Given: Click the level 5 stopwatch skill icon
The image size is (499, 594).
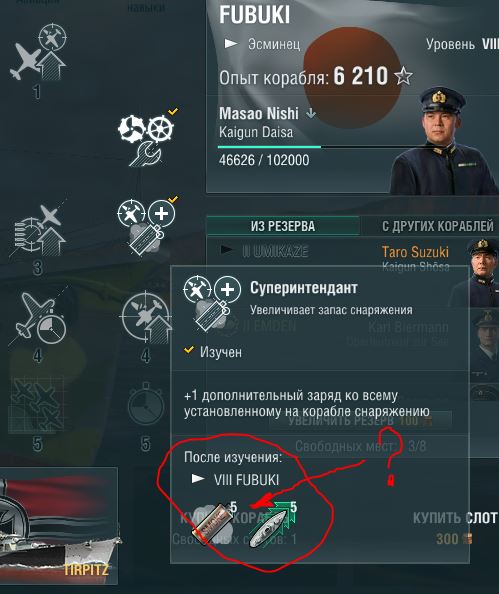Looking at the screenshot, I should [x=146, y=405].
